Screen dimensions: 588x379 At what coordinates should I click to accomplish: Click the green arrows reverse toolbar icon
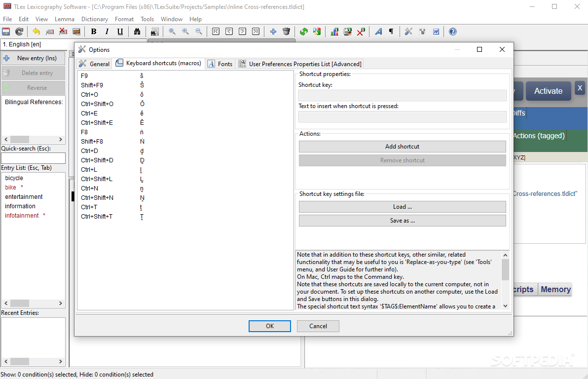click(x=304, y=32)
